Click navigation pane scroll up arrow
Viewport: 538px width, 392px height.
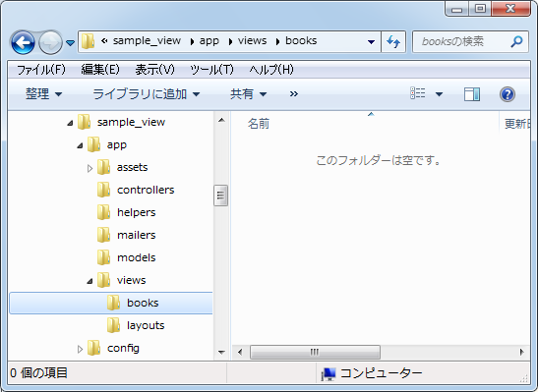[221, 120]
